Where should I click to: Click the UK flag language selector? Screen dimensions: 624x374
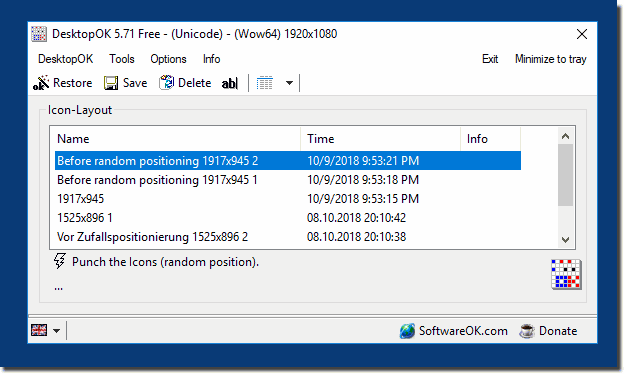(x=39, y=330)
